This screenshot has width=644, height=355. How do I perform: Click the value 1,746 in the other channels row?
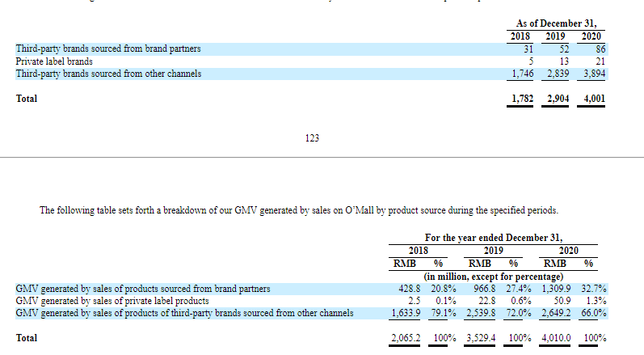[523, 74]
